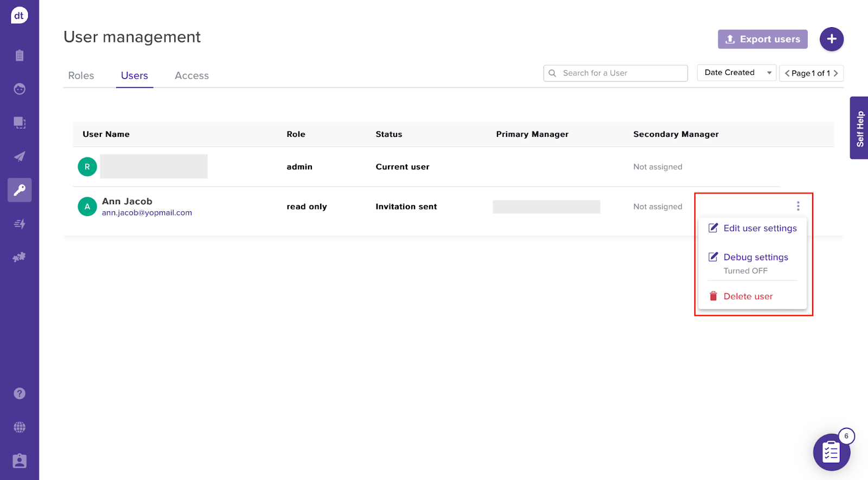868x480 pixels.
Task: Choose Edit user settings from menu
Action: pos(759,229)
